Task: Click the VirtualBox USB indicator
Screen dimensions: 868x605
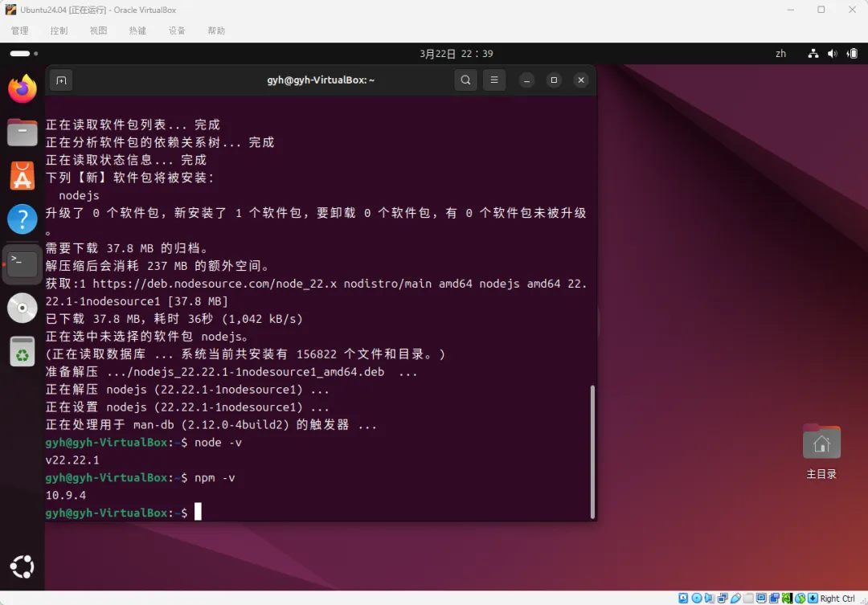Action: pyautogui.click(x=735, y=598)
